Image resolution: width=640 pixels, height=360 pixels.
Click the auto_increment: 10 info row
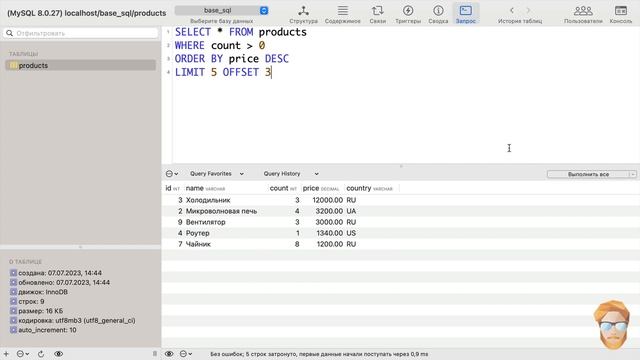tap(43, 330)
